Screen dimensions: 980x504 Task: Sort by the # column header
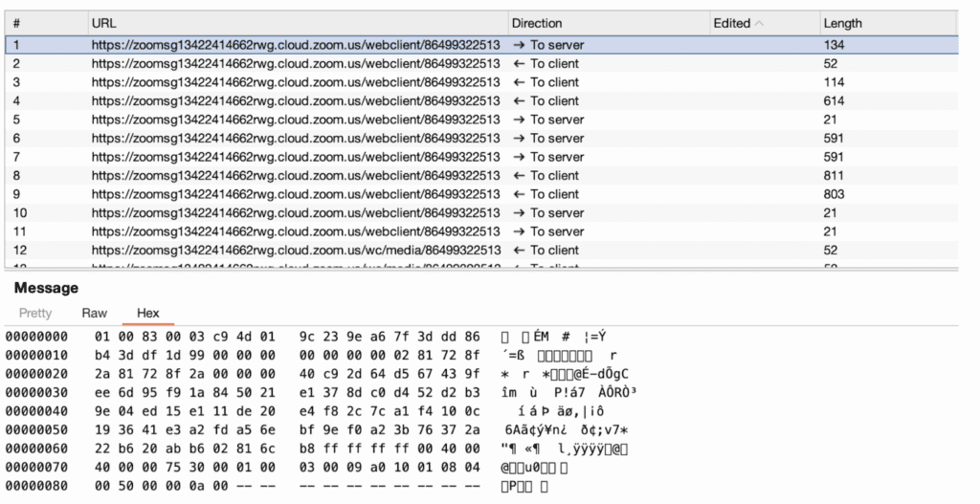click(x=47, y=23)
